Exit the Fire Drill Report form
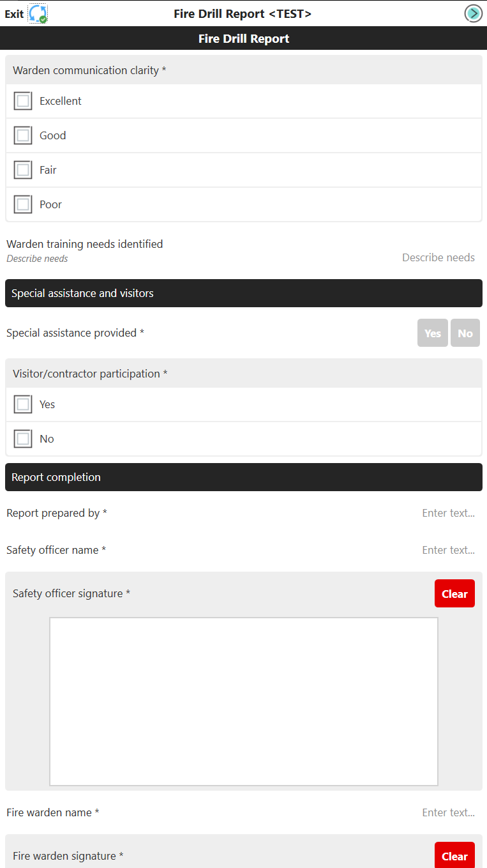The width and height of the screenshot is (487, 868). click(x=14, y=13)
